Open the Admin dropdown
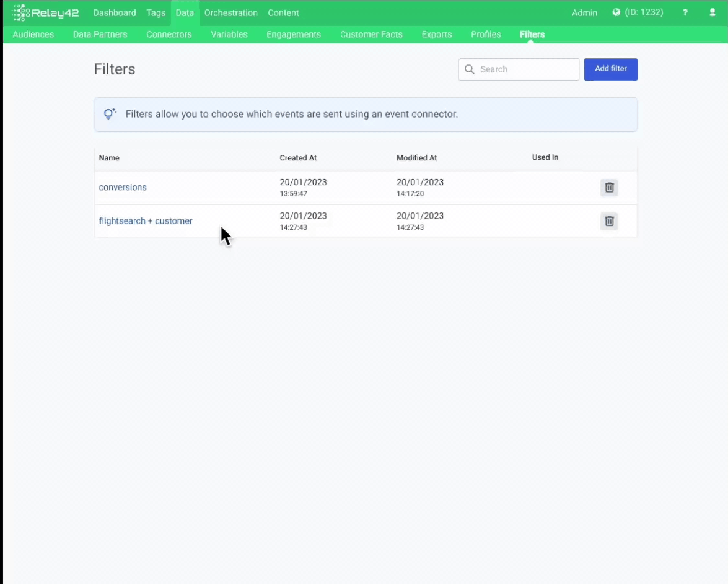Image resolution: width=728 pixels, height=584 pixels. click(584, 12)
